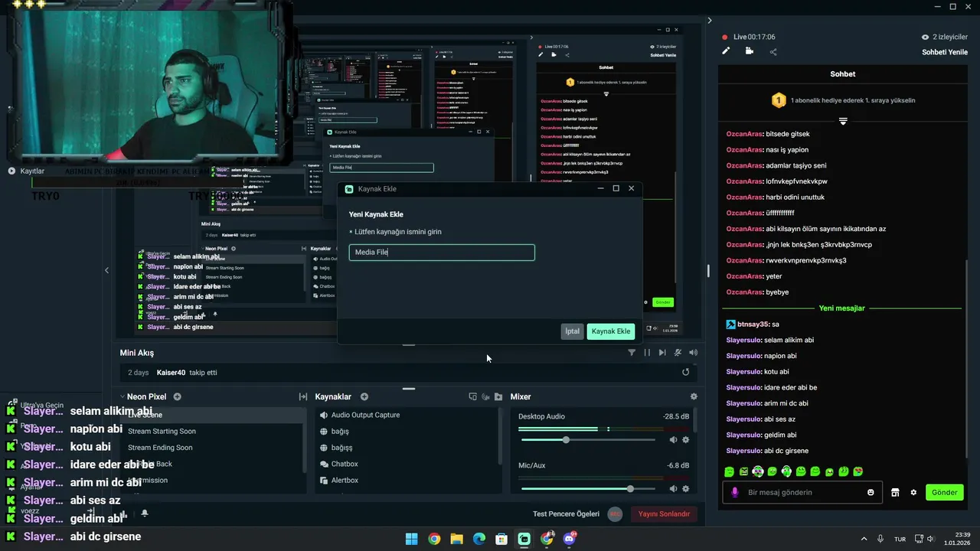Open the emoji picker in chat box
The image size is (980, 551).
(871, 493)
